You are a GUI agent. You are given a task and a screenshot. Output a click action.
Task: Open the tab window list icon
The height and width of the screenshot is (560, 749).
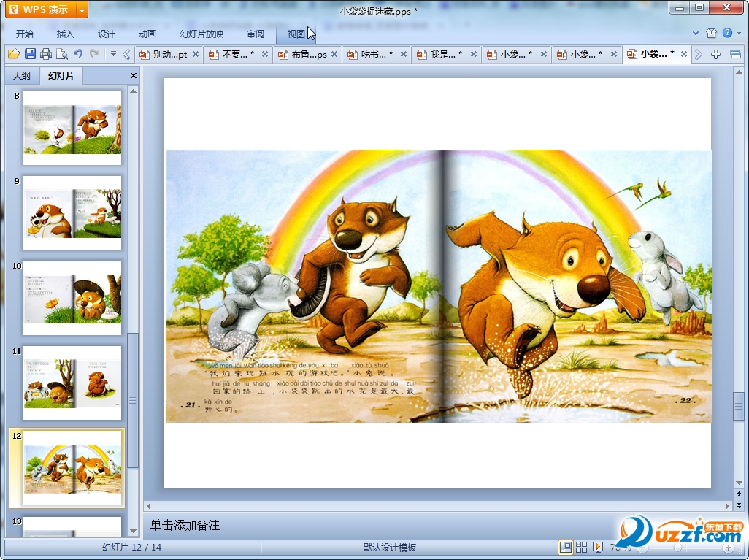(736, 55)
